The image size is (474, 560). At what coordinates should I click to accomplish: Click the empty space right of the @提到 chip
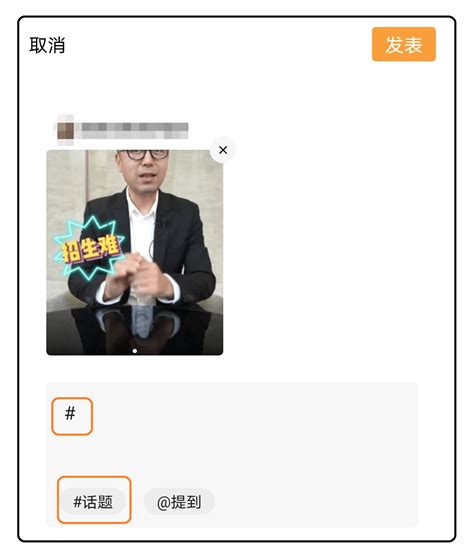[314, 502]
